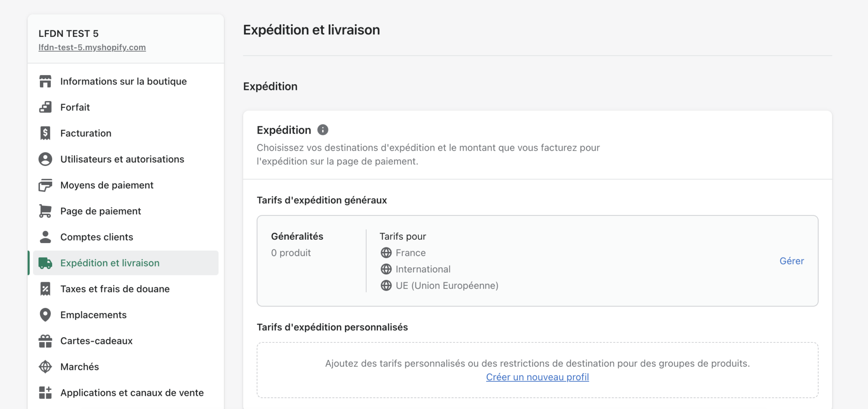Click the Forfait plan icon
The image size is (868, 409).
click(x=45, y=107)
